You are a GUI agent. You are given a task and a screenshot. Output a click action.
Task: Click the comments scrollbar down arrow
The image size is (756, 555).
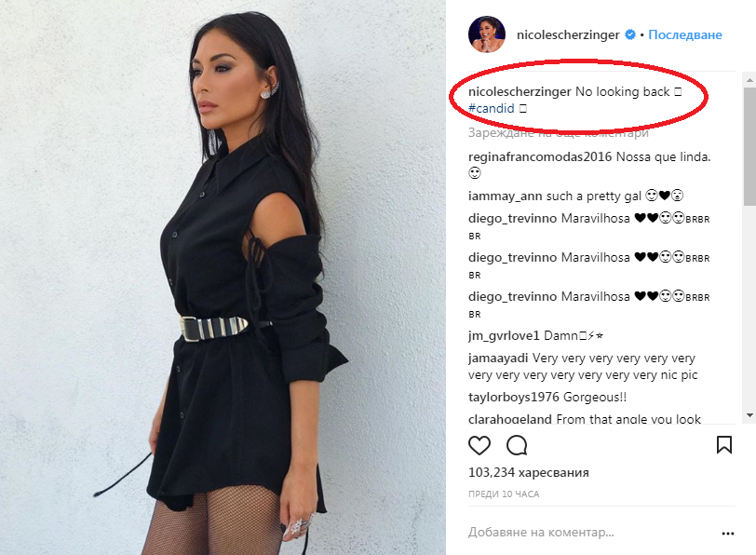[x=749, y=415]
